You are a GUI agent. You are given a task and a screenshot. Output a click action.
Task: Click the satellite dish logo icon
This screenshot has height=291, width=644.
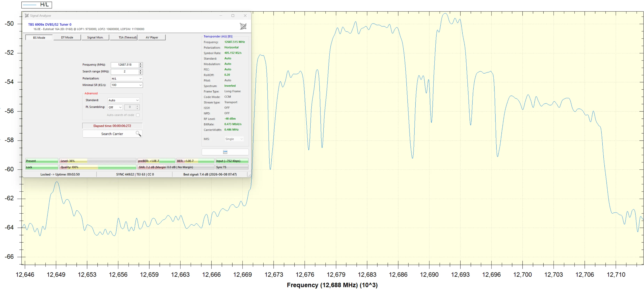point(243,26)
